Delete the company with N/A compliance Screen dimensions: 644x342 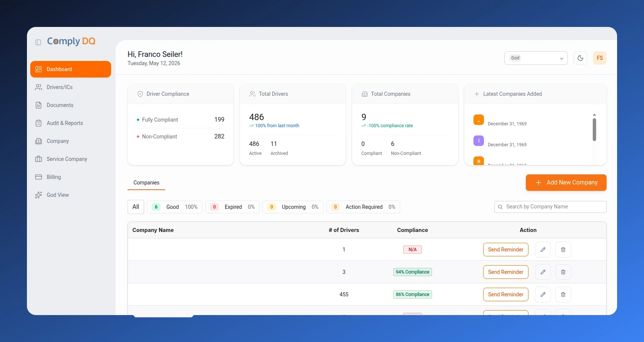(x=563, y=250)
